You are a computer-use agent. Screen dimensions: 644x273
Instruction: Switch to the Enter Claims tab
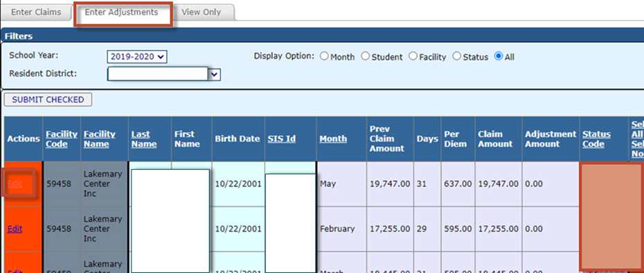36,12
